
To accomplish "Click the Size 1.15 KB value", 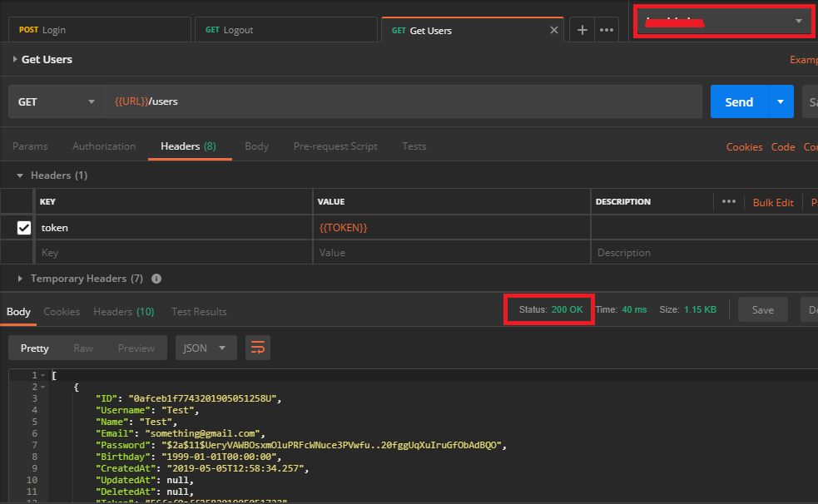I will coord(700,309).
